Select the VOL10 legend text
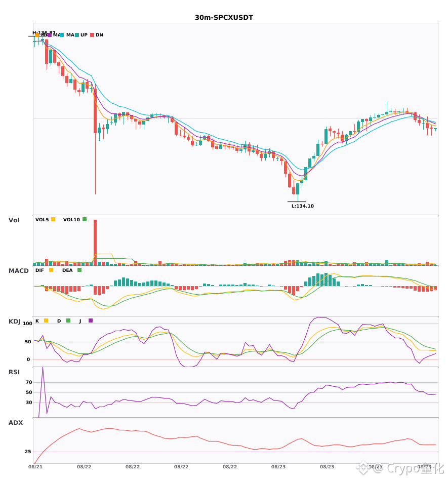 click(71, 220)
